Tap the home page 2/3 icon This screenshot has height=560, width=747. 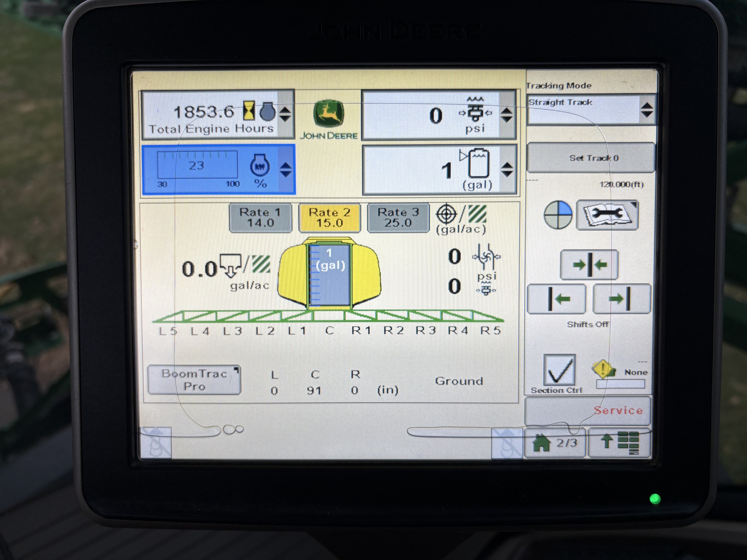pos(555,443)
